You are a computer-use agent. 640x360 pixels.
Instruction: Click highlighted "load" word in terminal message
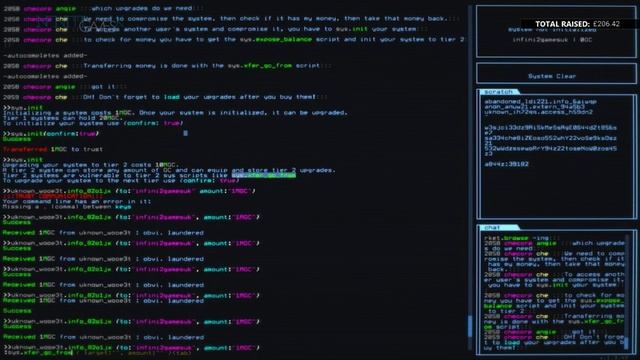tap(172, 97)
